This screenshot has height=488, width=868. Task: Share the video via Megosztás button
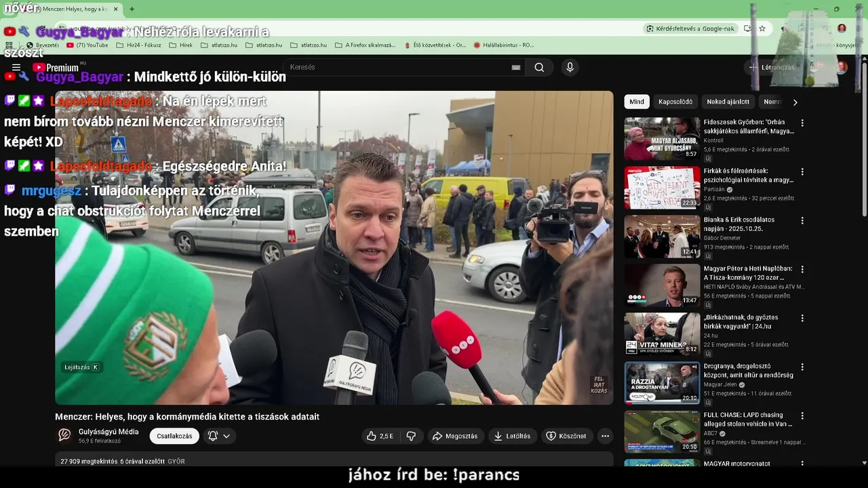pyautogui.click(x=455, y=436)
